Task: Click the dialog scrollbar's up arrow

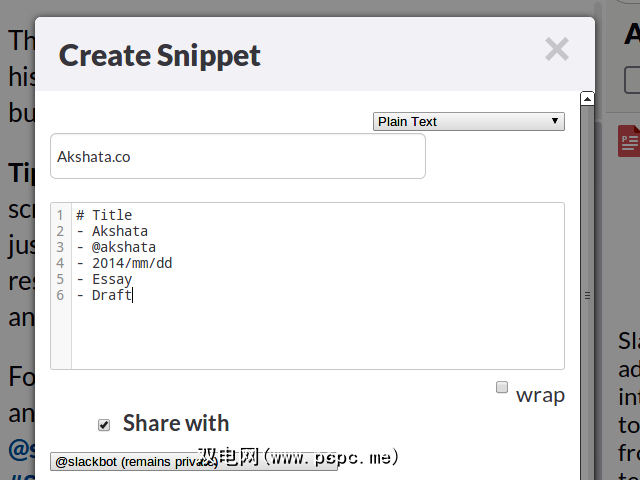Action: point(588,98)
